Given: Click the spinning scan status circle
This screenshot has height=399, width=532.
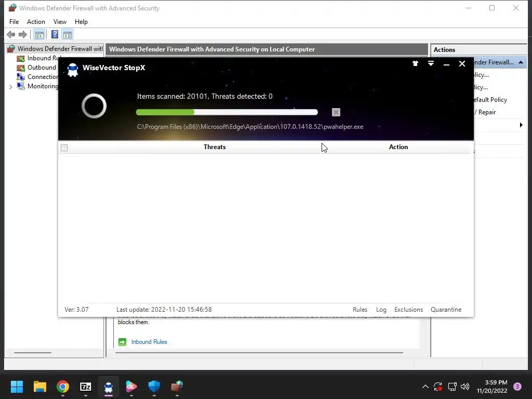Looking at the screenshot, I should point(94,106).
